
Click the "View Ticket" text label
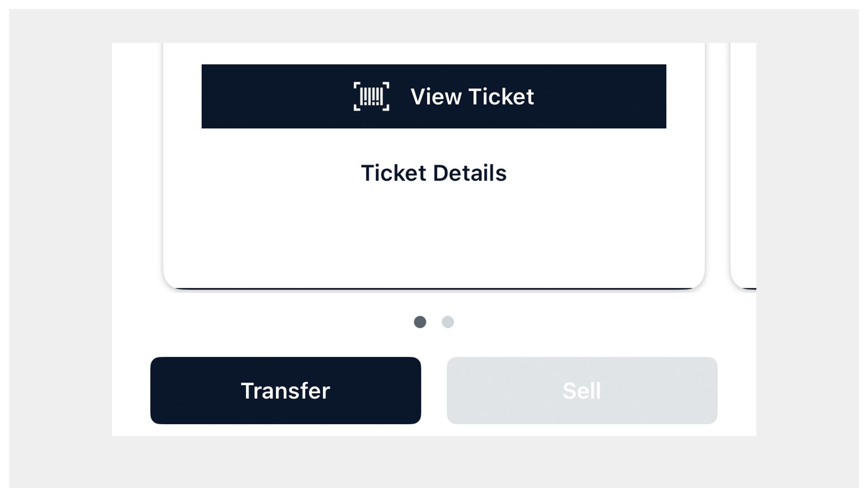(472, 97)
